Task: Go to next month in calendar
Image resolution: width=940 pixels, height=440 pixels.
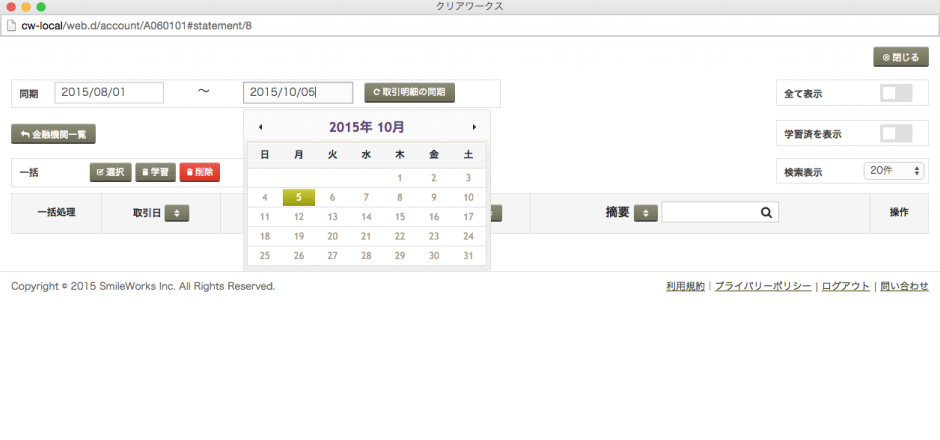Action: click(x=474, y=127)
